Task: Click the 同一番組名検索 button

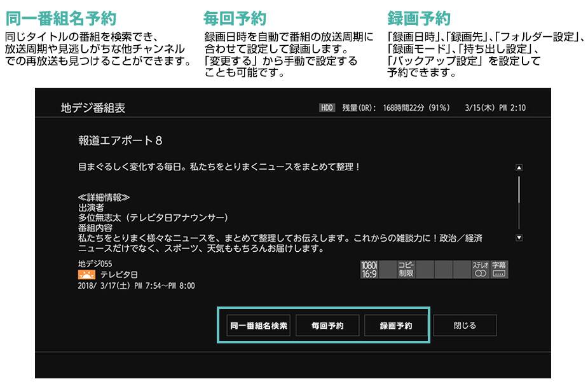Action: click(x=258, y=326)
